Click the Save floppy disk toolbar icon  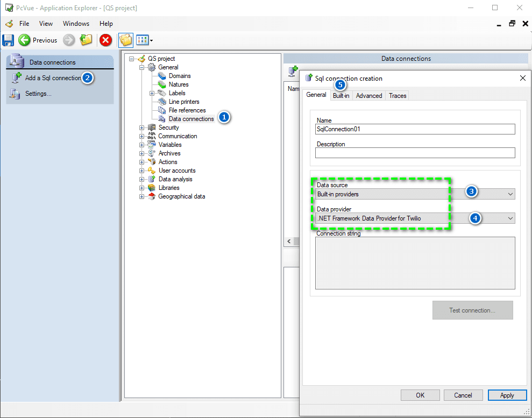click(x=8, y=40)
